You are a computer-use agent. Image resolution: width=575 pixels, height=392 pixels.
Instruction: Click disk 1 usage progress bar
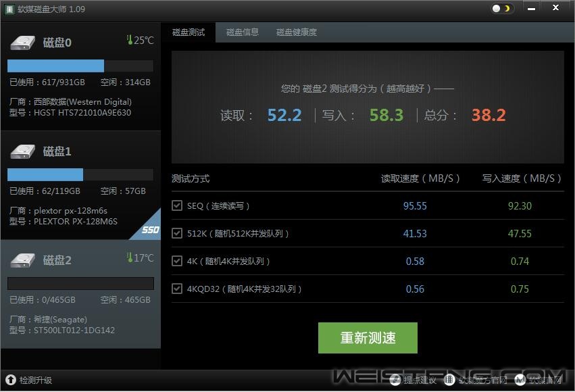(x=80, y=174)
